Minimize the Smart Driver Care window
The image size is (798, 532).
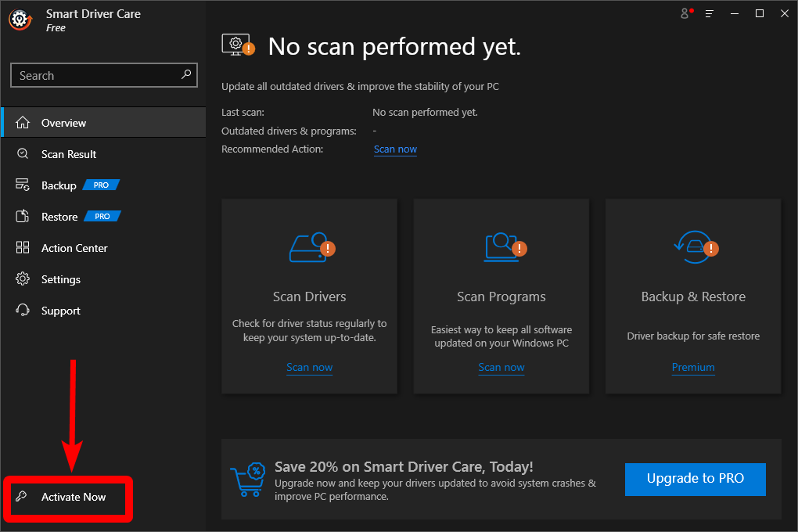[x=735, y=14]
